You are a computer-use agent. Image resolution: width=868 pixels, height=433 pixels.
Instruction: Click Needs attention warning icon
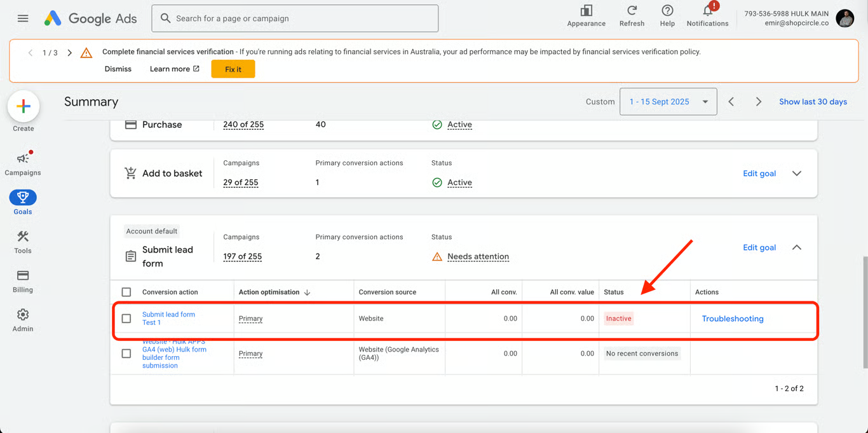click(x=437, y=257)
